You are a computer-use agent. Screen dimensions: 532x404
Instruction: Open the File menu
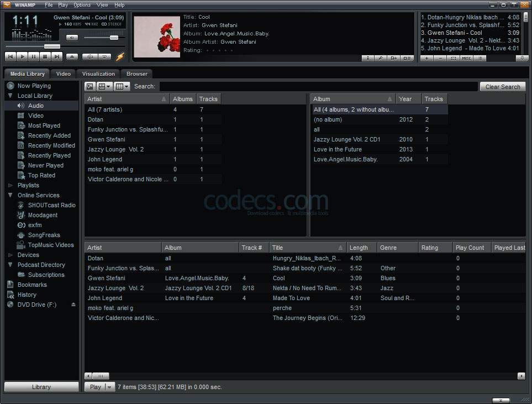point(49,5)
